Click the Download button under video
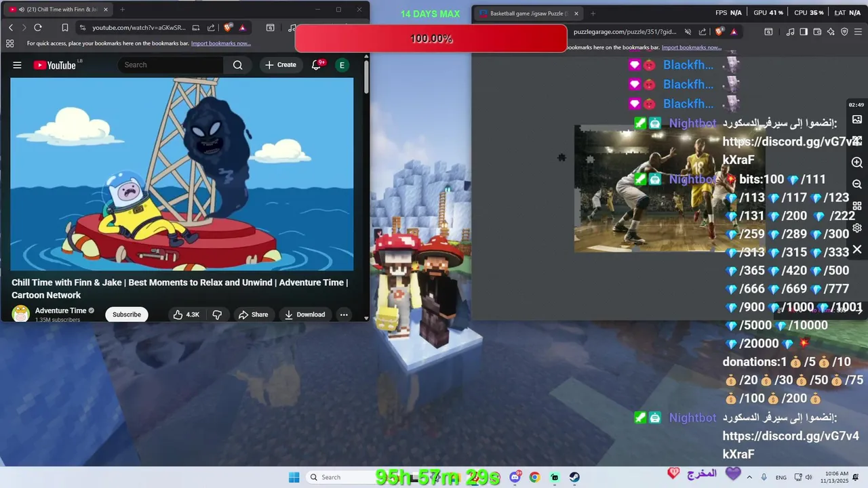The height and width of the screenshot is (488, 868). click(304, 314)
